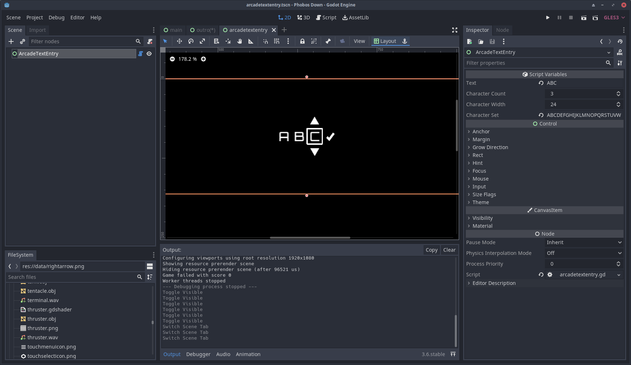Open the Scene menu
This screenshot has height=365, width=631.
coord(13,18)
